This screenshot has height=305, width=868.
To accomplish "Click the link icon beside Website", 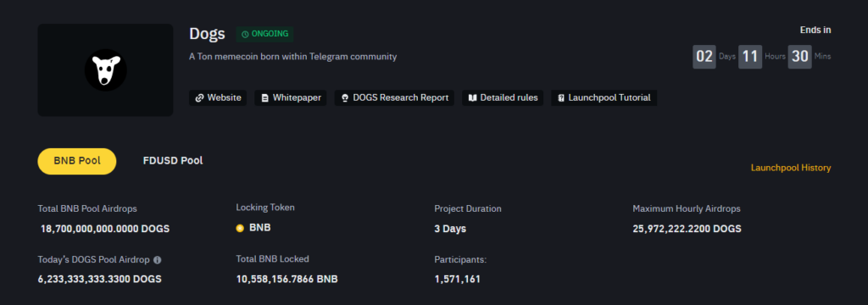I will click(x=199, y=98).
